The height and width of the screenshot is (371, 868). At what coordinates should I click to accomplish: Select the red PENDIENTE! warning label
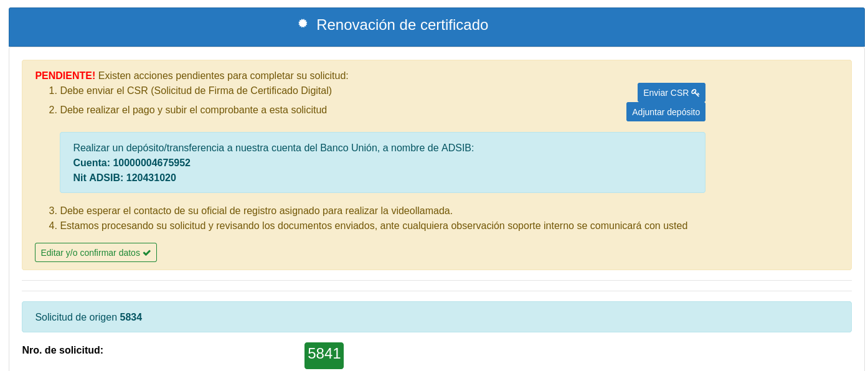65,76
